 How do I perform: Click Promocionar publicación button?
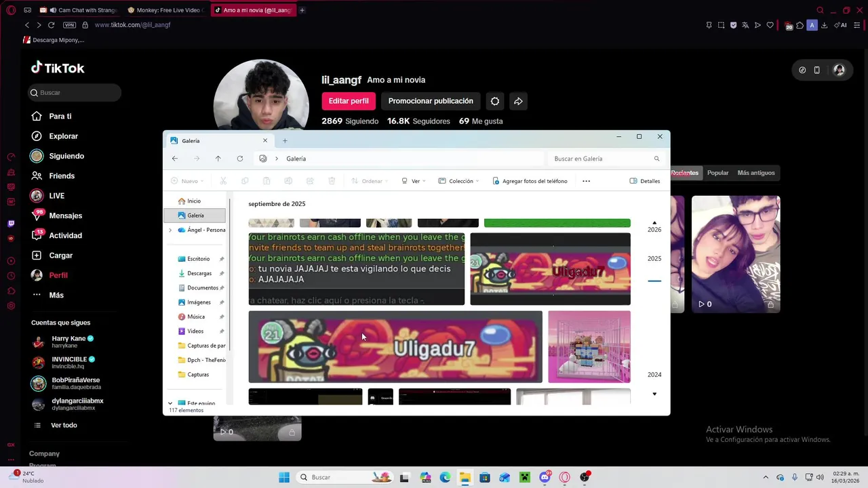coord(431,101)
